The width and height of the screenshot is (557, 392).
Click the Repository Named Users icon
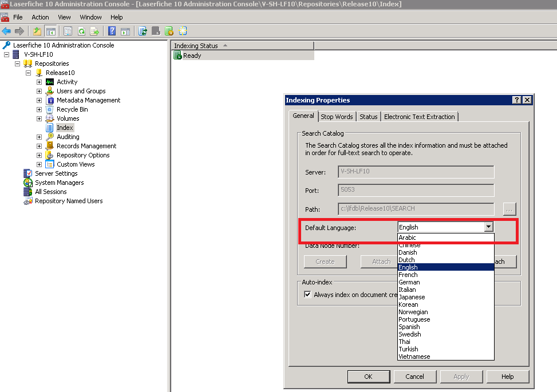27,201
